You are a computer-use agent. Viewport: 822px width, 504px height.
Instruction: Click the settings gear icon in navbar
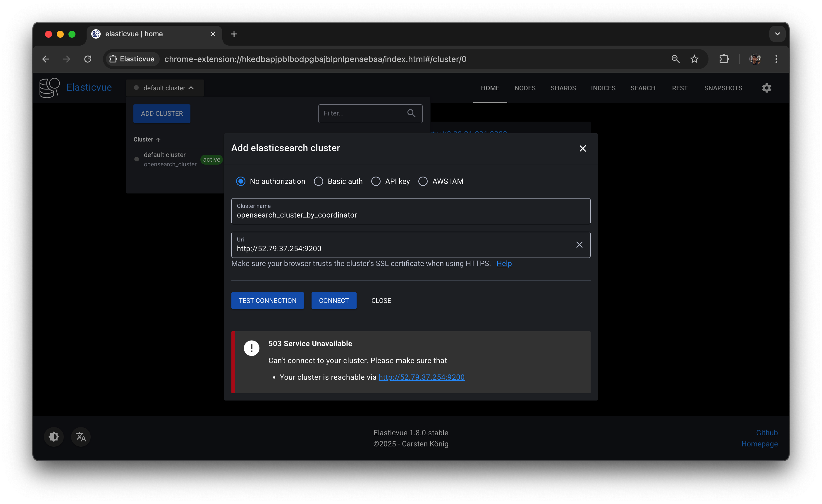pos(766,88)
